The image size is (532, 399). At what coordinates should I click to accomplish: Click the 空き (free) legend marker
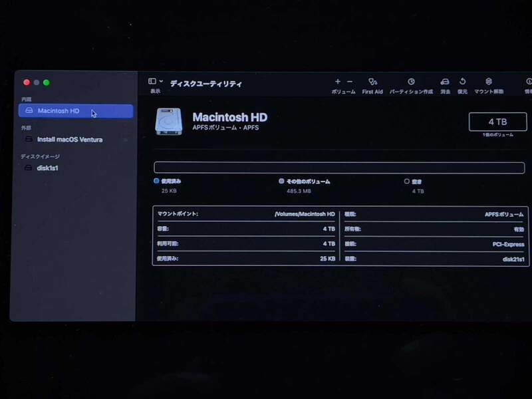(x=407, y=182)
